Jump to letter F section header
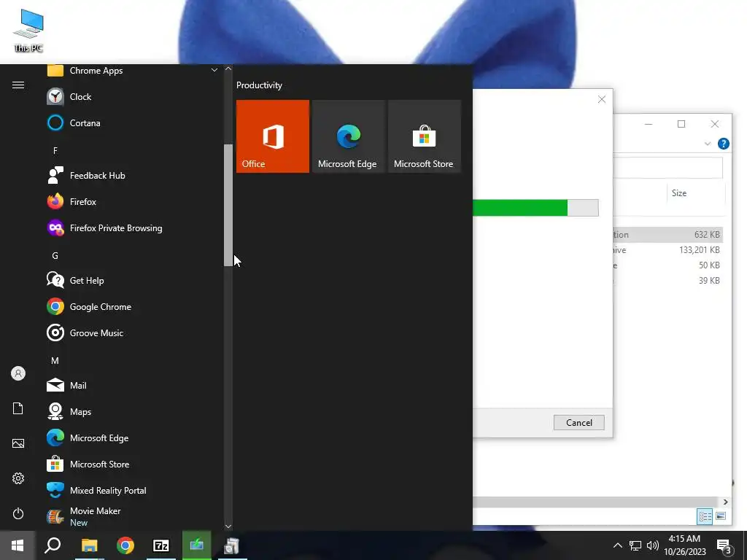 tap(55, 150)
